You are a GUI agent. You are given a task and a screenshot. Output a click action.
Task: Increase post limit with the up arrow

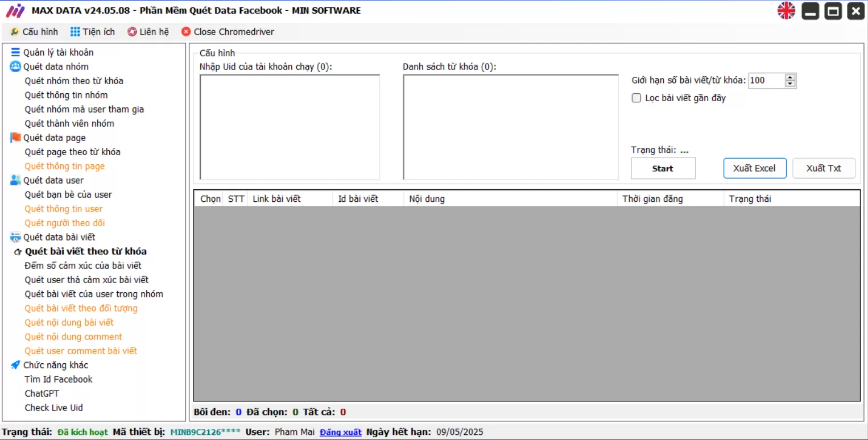790,77
